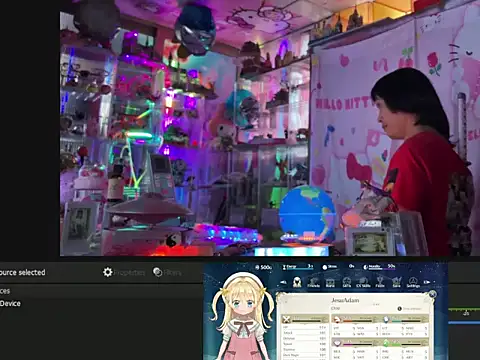
Task: Click the purple mood bar in header
Action: [x=379, y=267]
